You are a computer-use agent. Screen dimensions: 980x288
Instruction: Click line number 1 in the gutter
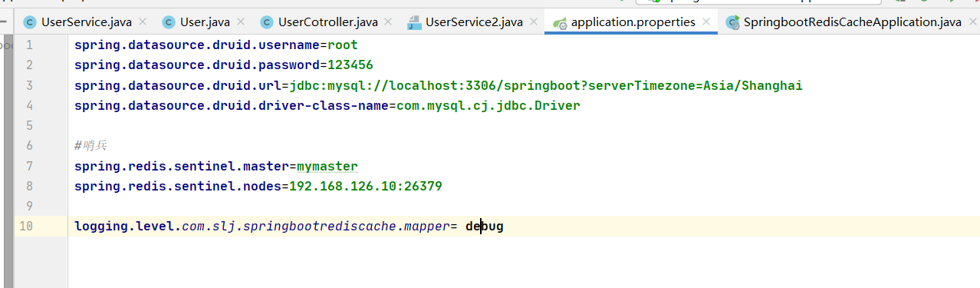pos(29,45)
